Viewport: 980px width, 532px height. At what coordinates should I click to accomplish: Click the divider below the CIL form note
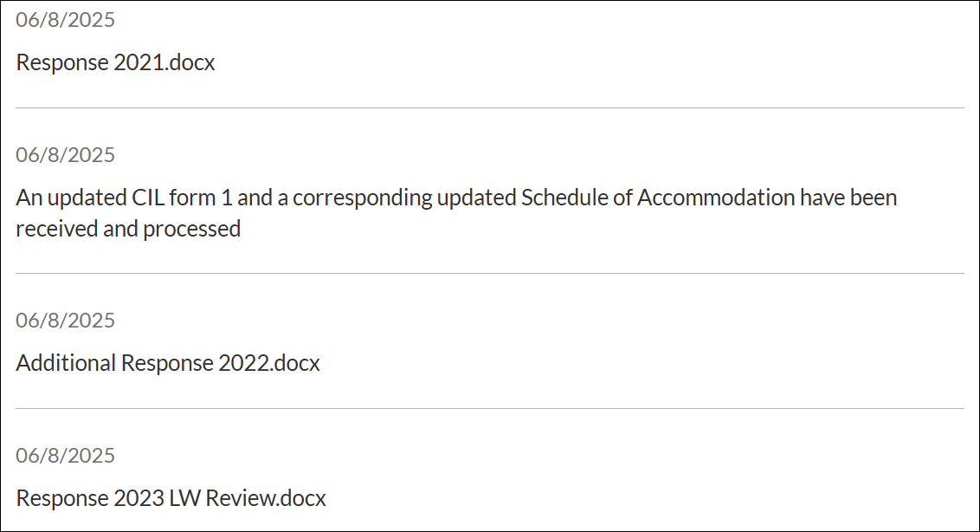coord(490,274)
